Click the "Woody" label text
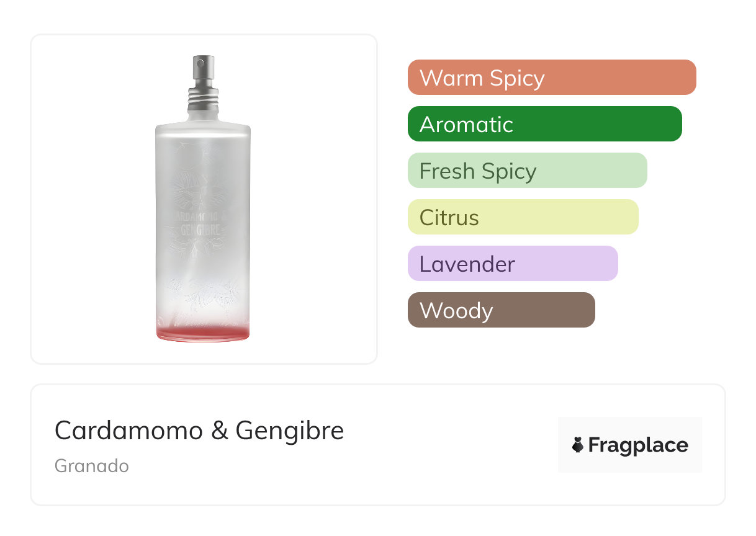 (456, 311)
